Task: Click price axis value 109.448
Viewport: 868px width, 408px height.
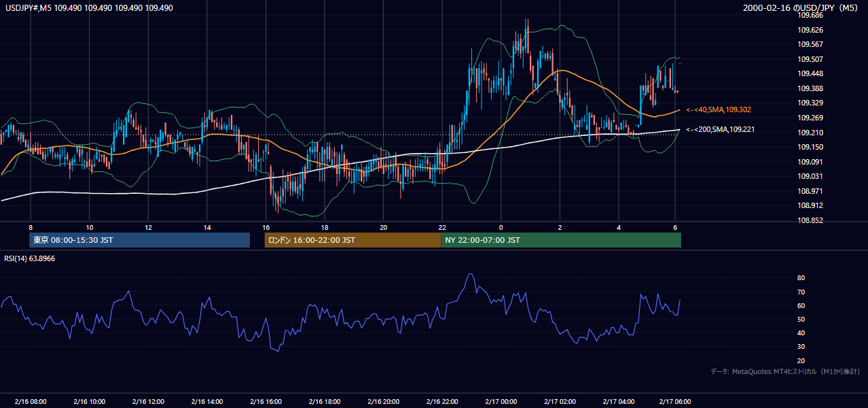Action: (x=810, y=73)
